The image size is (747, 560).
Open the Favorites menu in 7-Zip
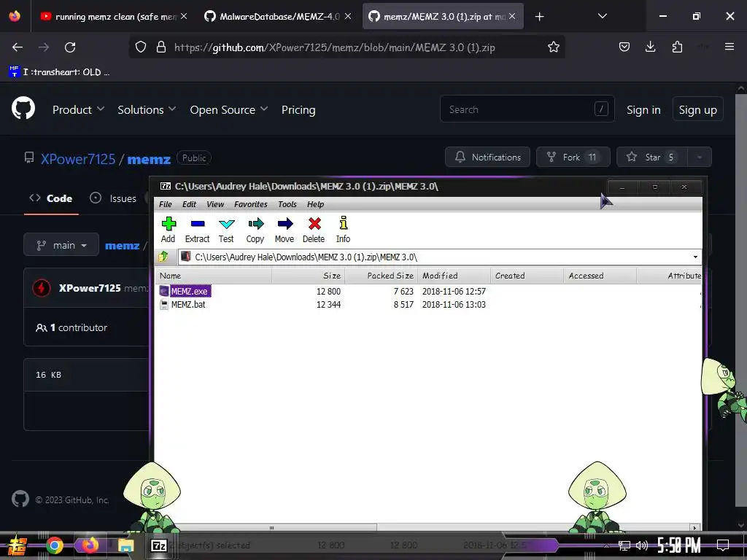point(251,204)
